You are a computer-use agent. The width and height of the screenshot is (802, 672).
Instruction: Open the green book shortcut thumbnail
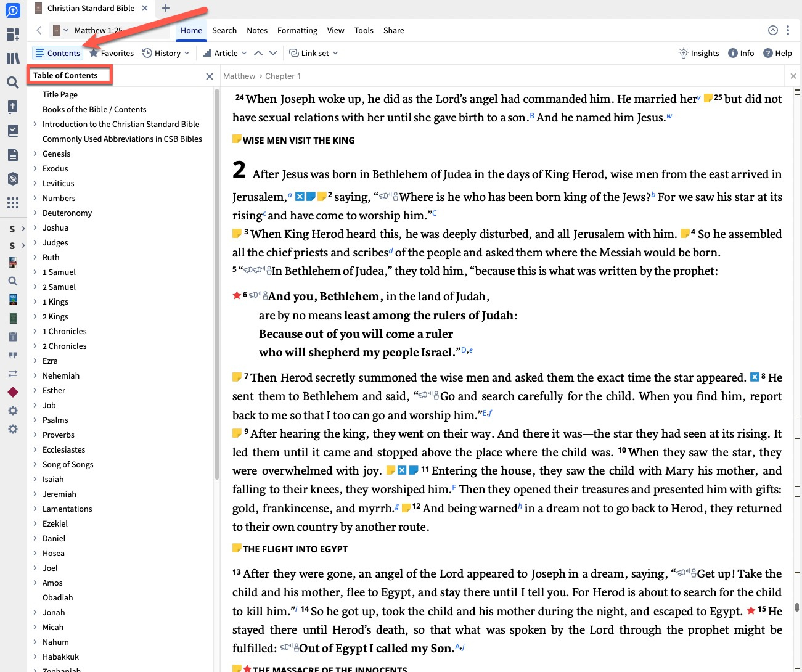click(x=13, y=318)
